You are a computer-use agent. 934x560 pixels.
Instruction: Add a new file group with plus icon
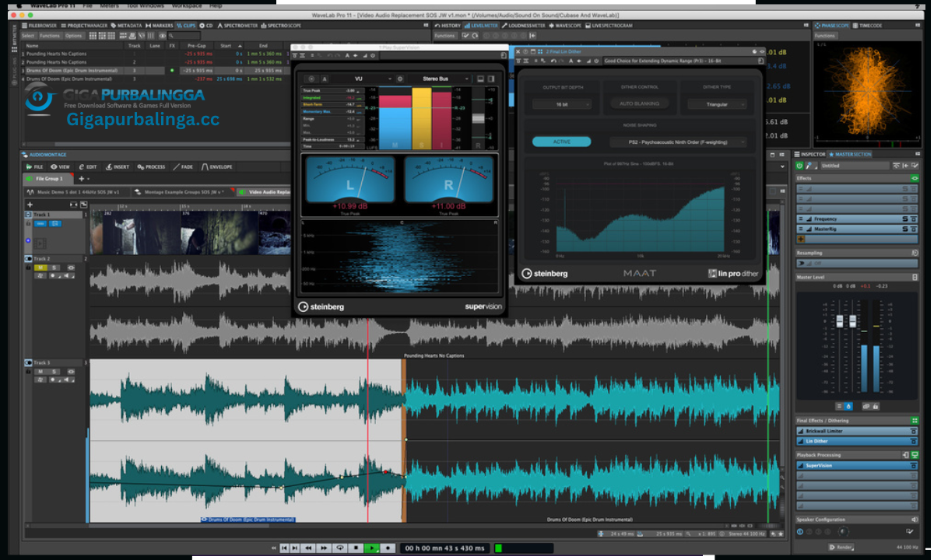(80, 178)
